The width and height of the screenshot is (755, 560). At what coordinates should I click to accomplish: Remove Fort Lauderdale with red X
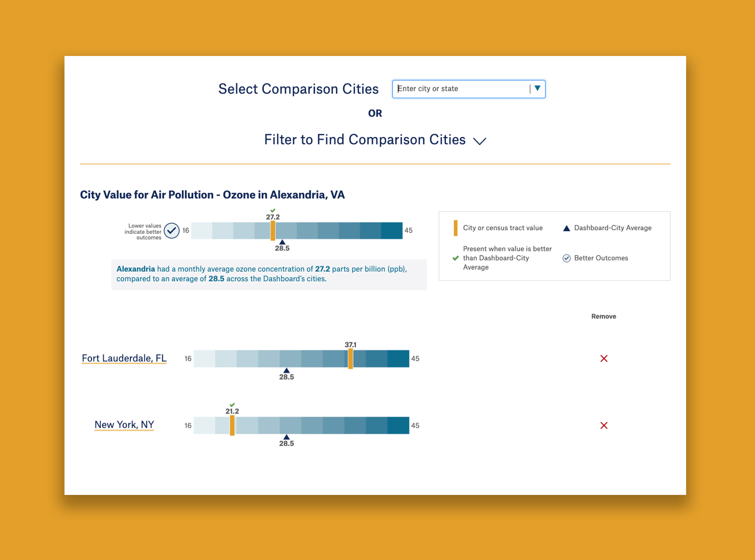click(x=604, y=358)
